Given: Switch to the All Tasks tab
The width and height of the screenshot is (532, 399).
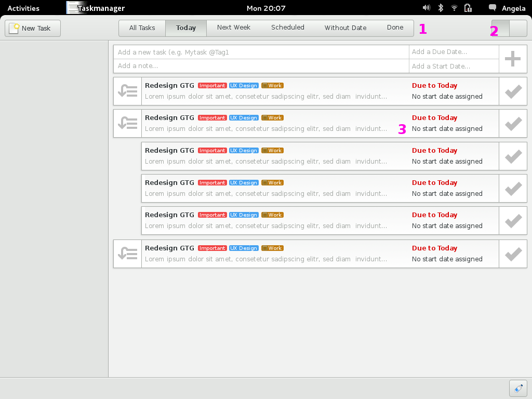Looking at the screenshot, I should pyautogui.click(x=142, y=28).
